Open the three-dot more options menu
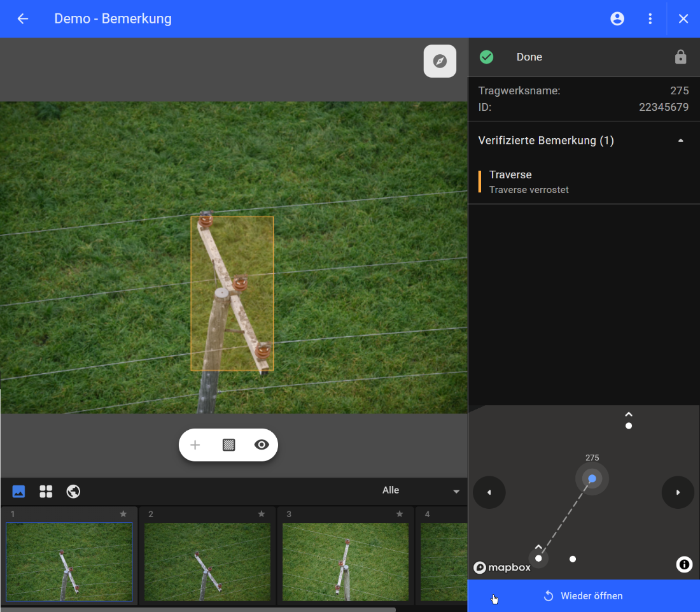The height and width of the screenshot is (612, 700). [x=650, y=18]
